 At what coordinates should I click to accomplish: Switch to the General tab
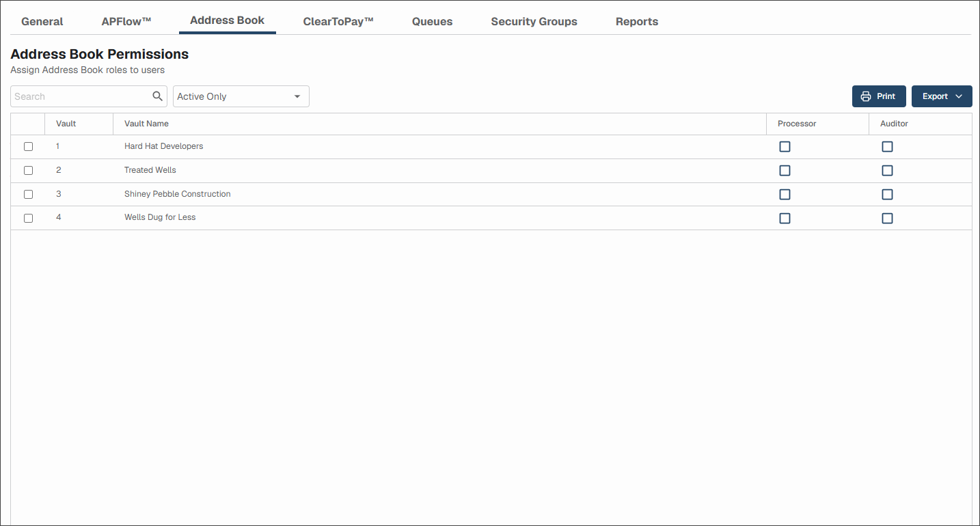click(42, 21)
